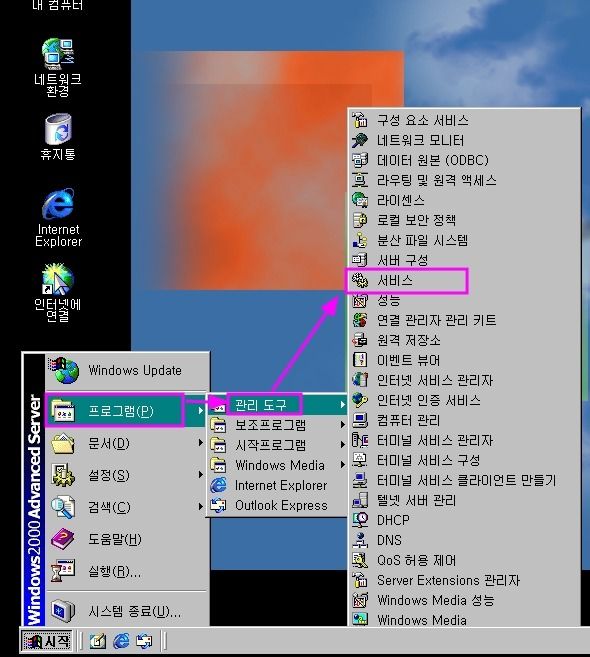Image resolution: width=590 pixels, height=657 pixels.
Task: Click the DNS icon
Action: click(x=360, y=540)
